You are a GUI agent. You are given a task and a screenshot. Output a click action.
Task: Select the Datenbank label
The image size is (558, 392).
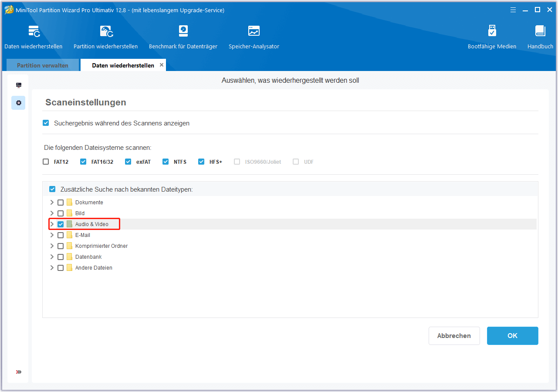tap(88, 257)
